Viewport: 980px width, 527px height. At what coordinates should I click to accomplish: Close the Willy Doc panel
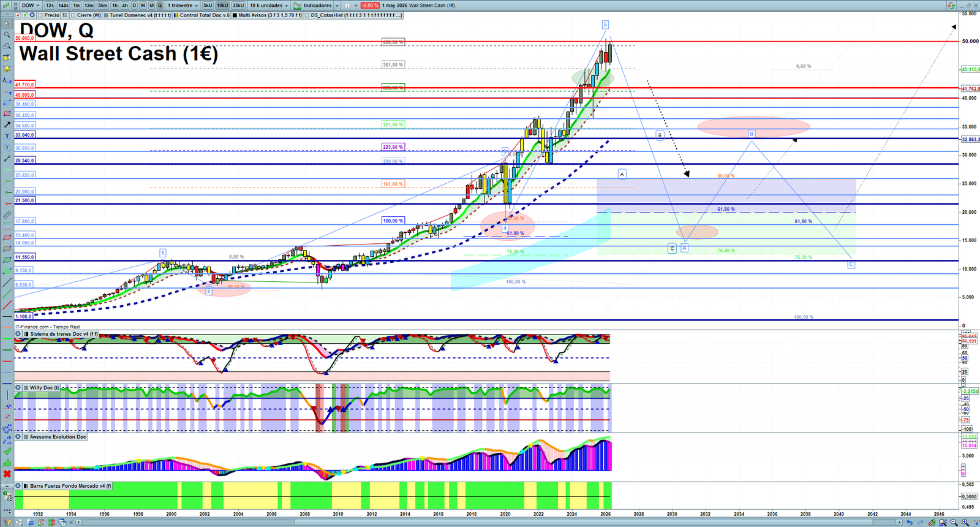click(x=18, y=388)
